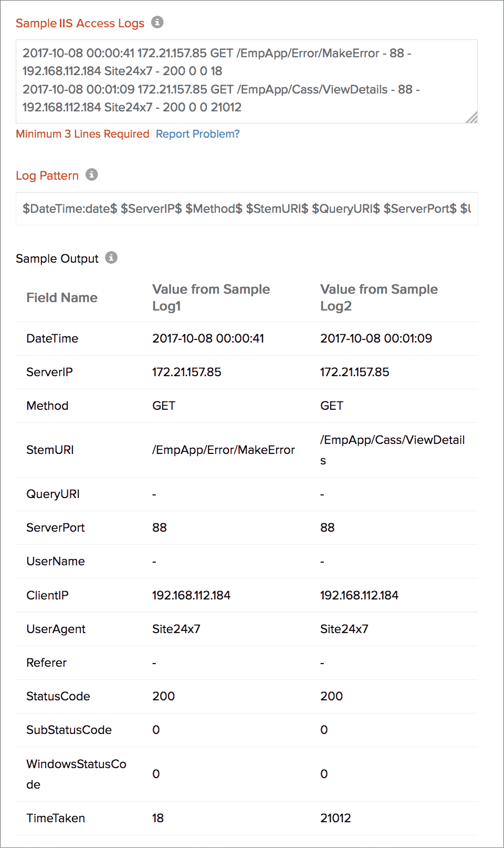Click the /EmpApp/Cass/ViewDetails StemURI value
This screenshot has height=848, width=504.
tap(392, 450)
